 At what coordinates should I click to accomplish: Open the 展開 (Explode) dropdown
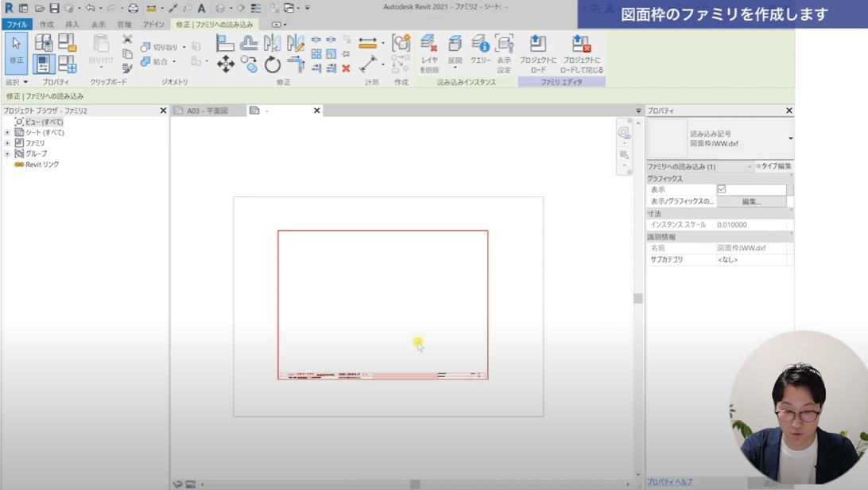point(455,49)
